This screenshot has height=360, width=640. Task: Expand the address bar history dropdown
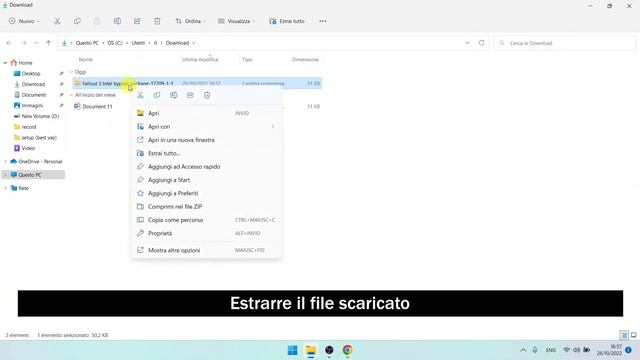pyautogui.click(x=467, y=43)
